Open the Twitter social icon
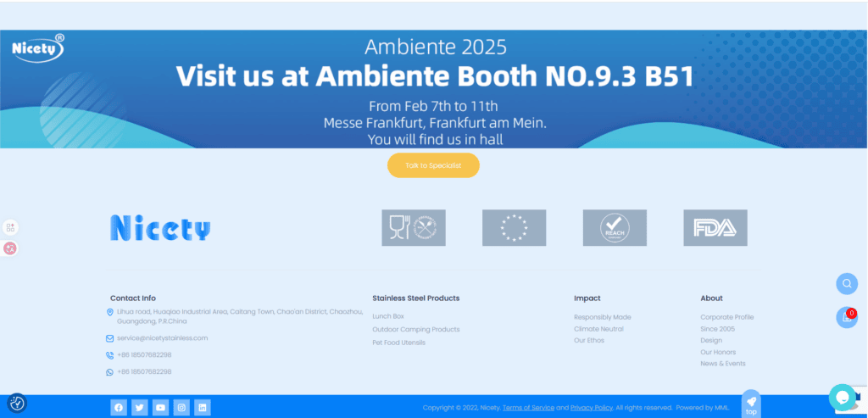Screen dimensions: 868x418 pos(140,408)
